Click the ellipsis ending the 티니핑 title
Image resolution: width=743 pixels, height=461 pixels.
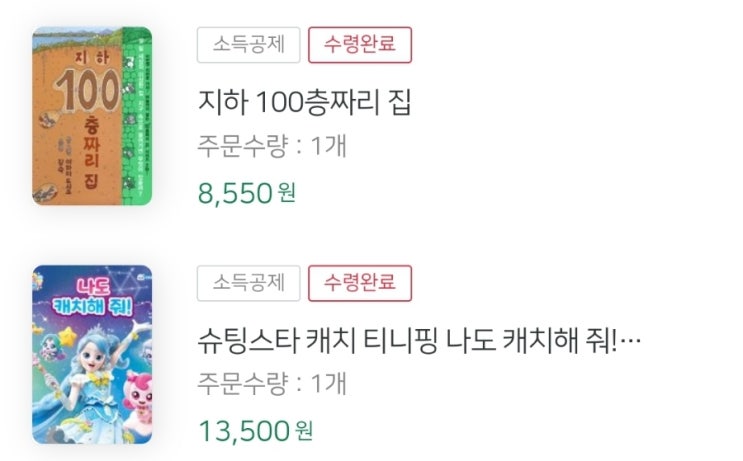(x=630, y=341)
